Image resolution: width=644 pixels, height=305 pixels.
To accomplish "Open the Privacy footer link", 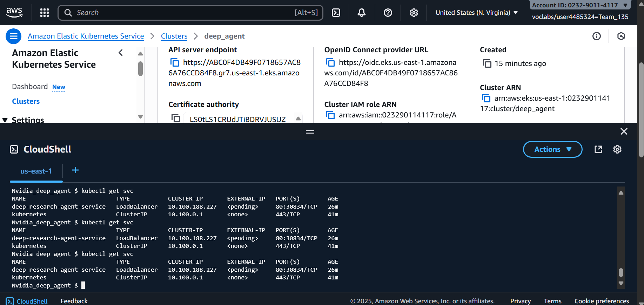I will click(x=521, y=301).
